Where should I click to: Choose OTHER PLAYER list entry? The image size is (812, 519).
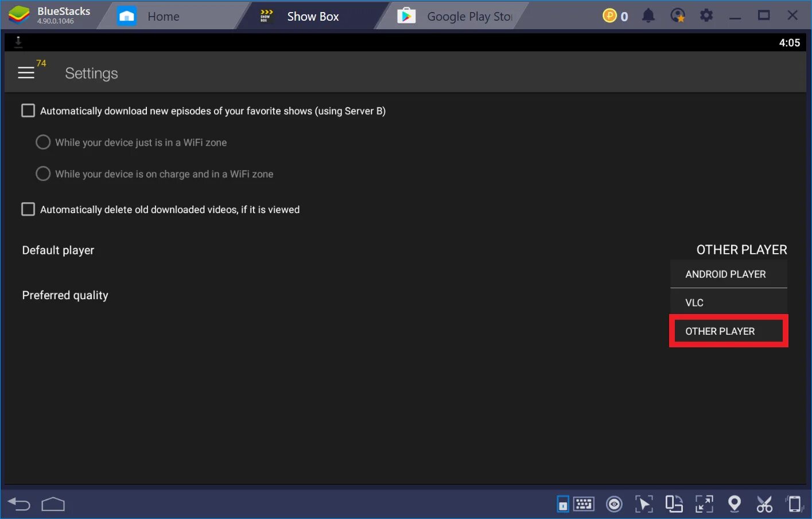(729, 331)
